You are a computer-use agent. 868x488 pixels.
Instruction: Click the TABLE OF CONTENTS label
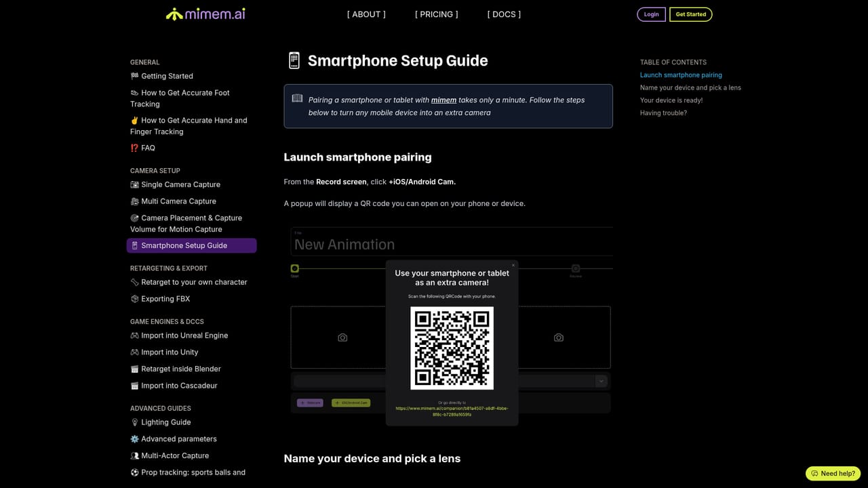(673, 62)
